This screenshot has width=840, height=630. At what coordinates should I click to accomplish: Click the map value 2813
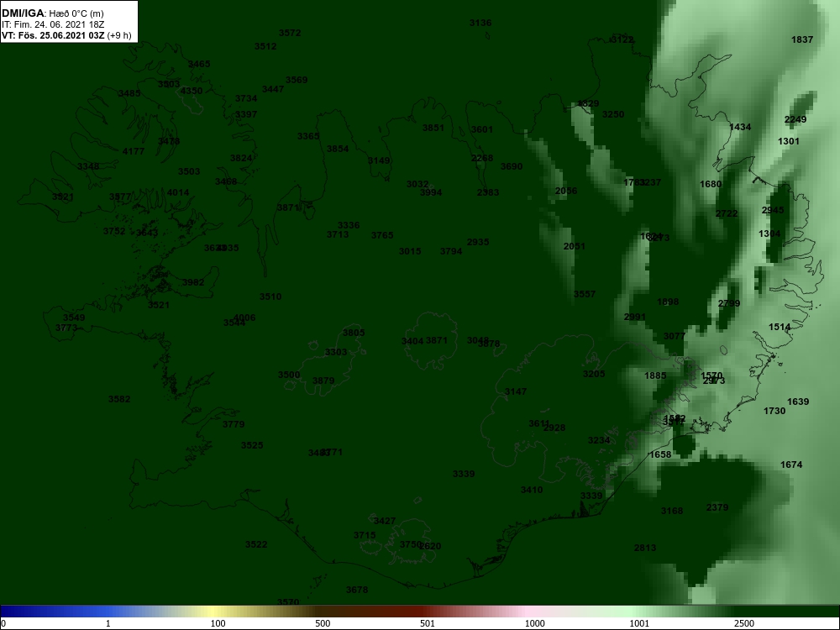(645, 548)
